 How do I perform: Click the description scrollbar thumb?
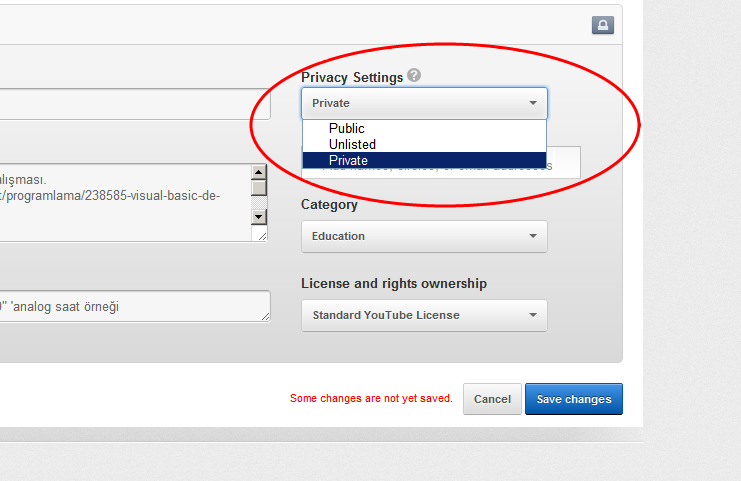259,187
